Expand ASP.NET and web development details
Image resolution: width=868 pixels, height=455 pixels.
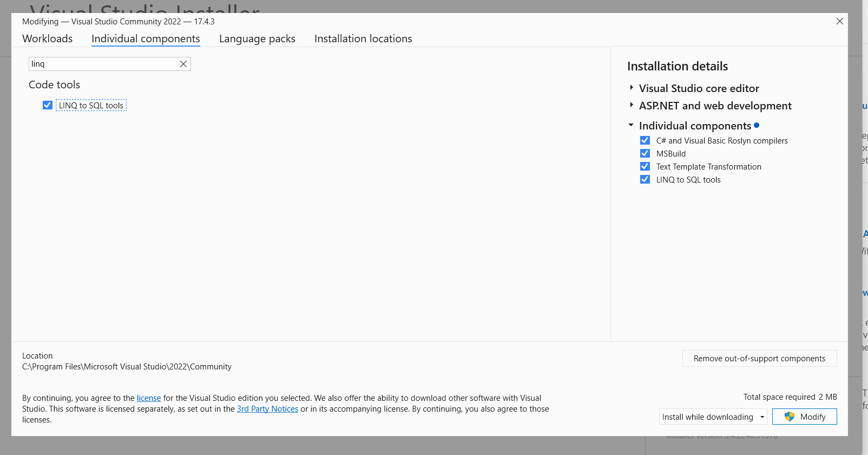pyautogui.click(x=631, y=105)
